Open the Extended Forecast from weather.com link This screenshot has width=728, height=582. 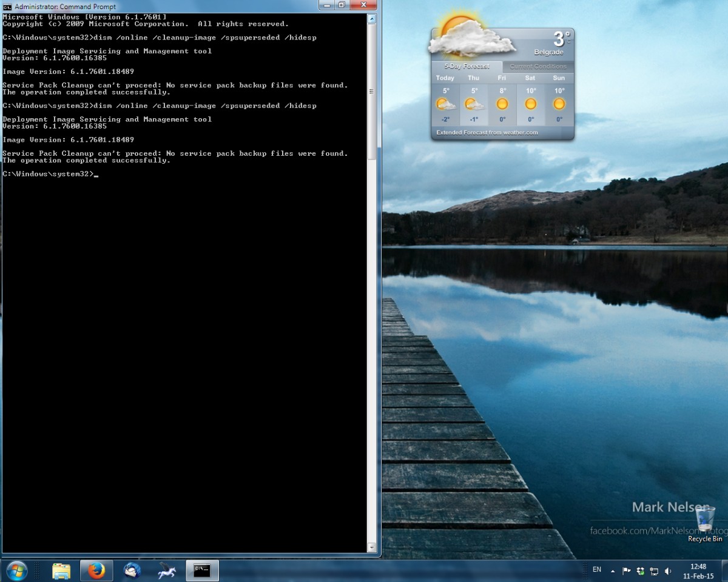click(x=487, y=132)
